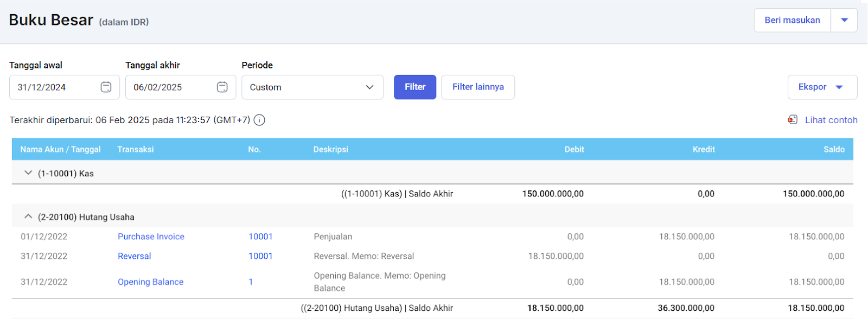Open the arrow dropdown beside Beri masukan

click(844, 20)
